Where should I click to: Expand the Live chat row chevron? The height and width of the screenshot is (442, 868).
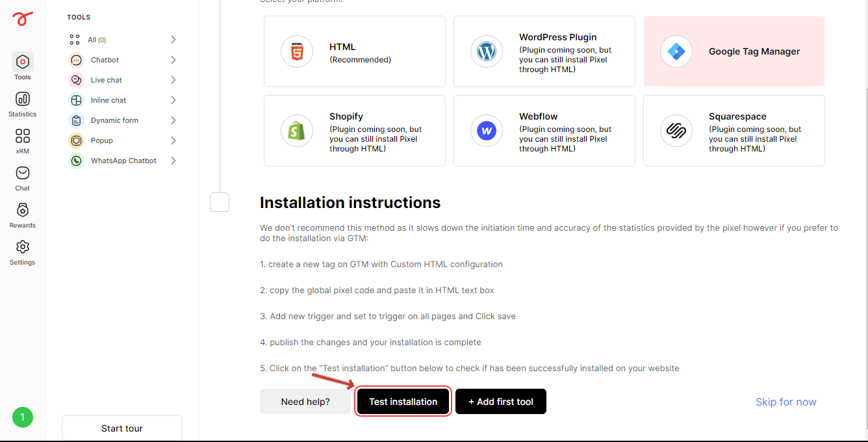click(173, 80)
